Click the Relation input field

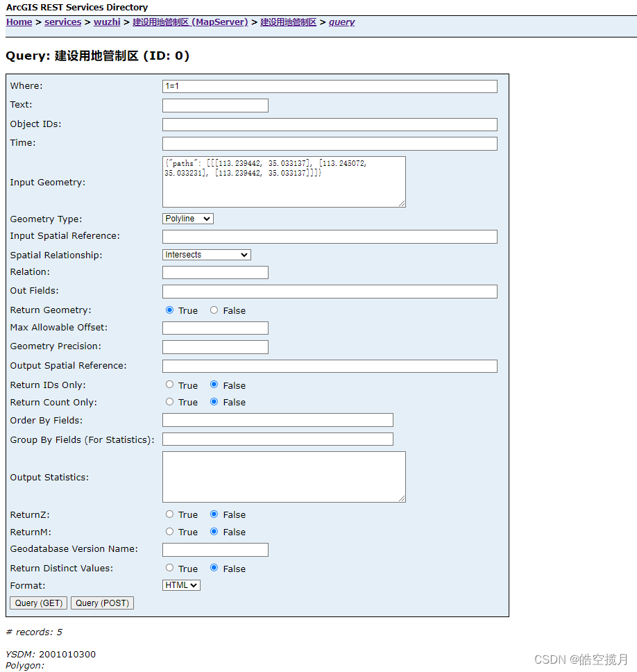pyautogui.click(x=215, y=273)
